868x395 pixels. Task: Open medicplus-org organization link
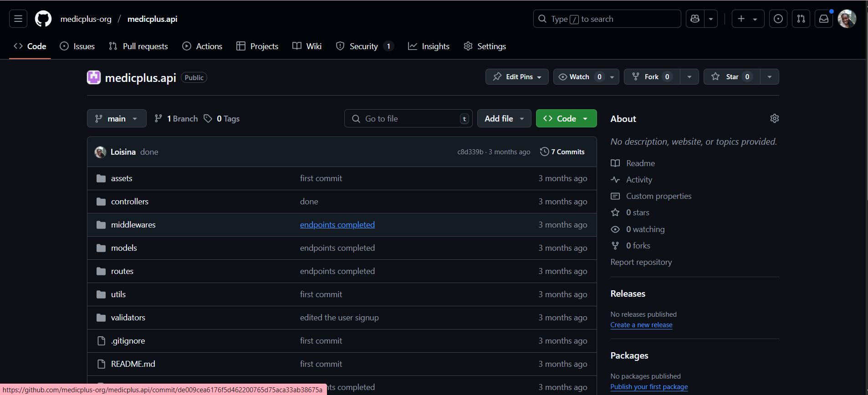click(x=86, y=19)
